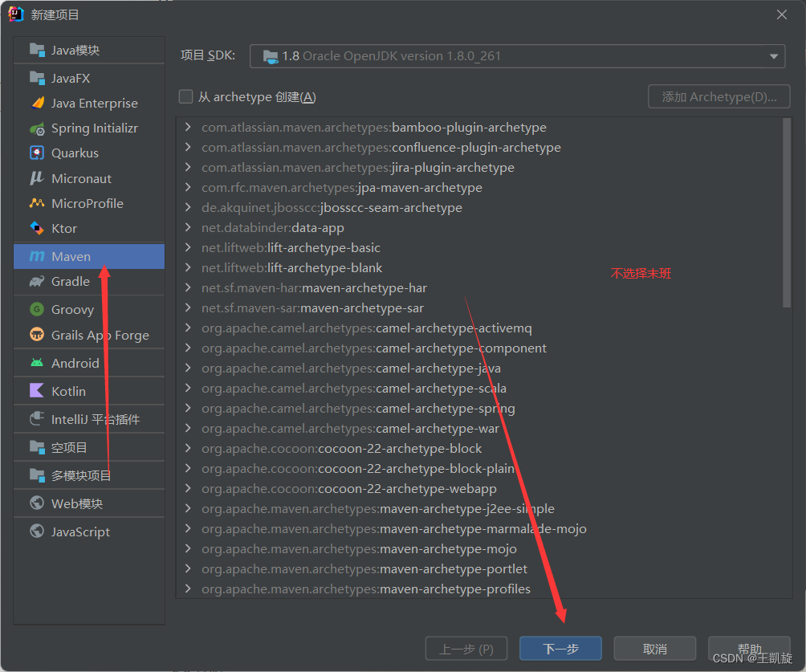806x672 pixels.
Task: Click the IntelliJ 平台插件 plug icon
Action: pos(37,419)
